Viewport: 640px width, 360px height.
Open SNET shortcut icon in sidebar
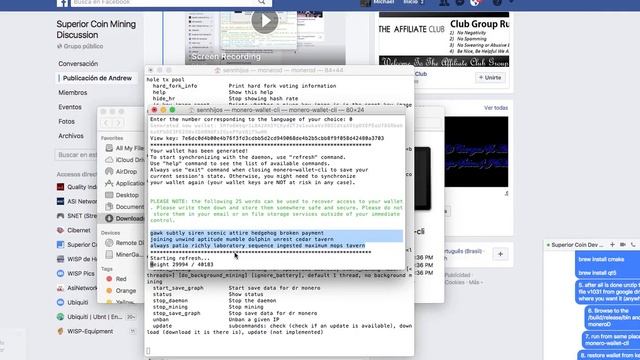pos(60,216)
